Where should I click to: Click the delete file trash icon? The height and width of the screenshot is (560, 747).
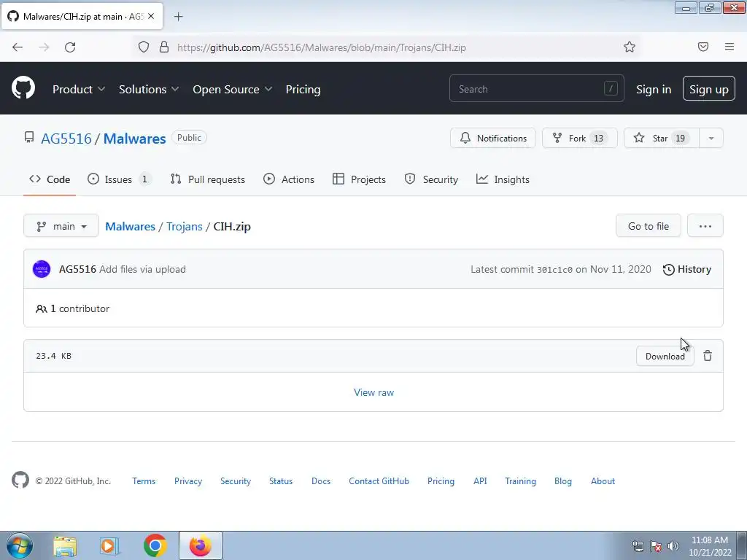(x=708, y=356)
